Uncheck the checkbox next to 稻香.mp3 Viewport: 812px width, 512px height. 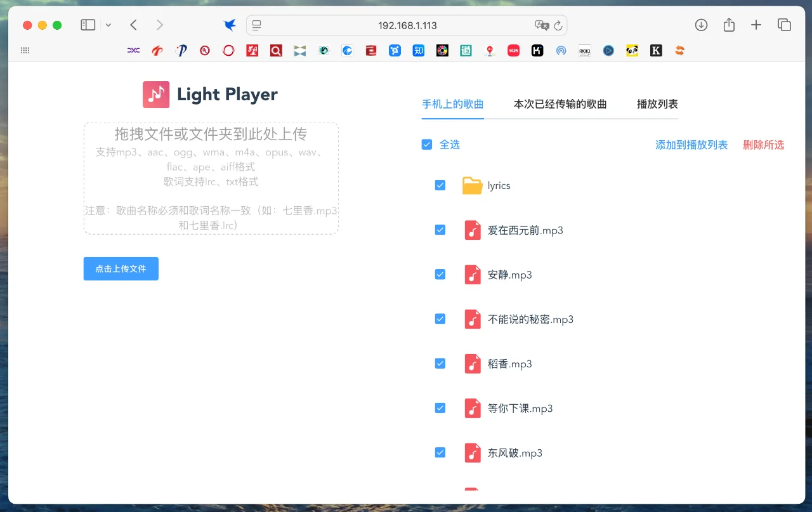pos(440,363)
